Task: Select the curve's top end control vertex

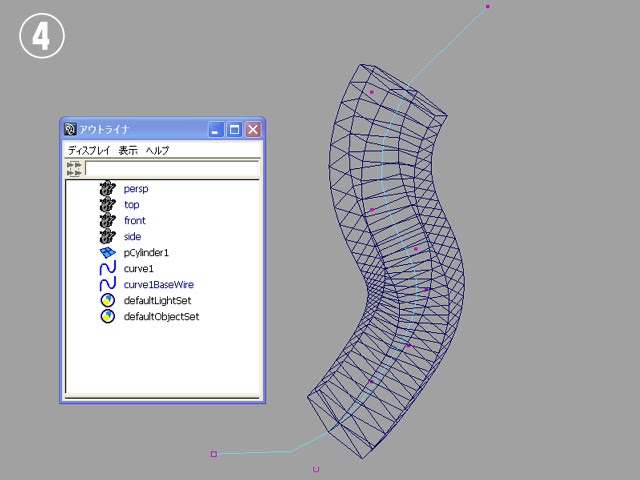Action: (x=487, y=7)
